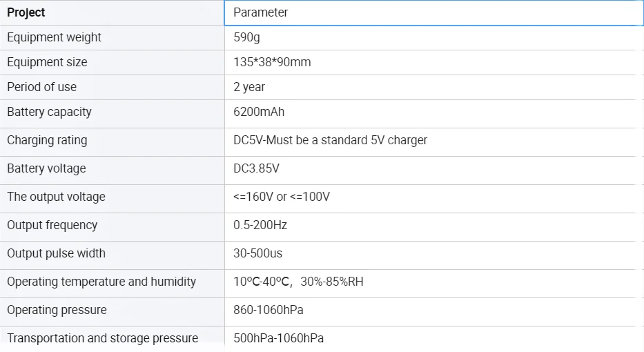Image resolution: width=644 pixels, height=352 pixels.
Task: Click the Output frequency label
Action: 112,225
